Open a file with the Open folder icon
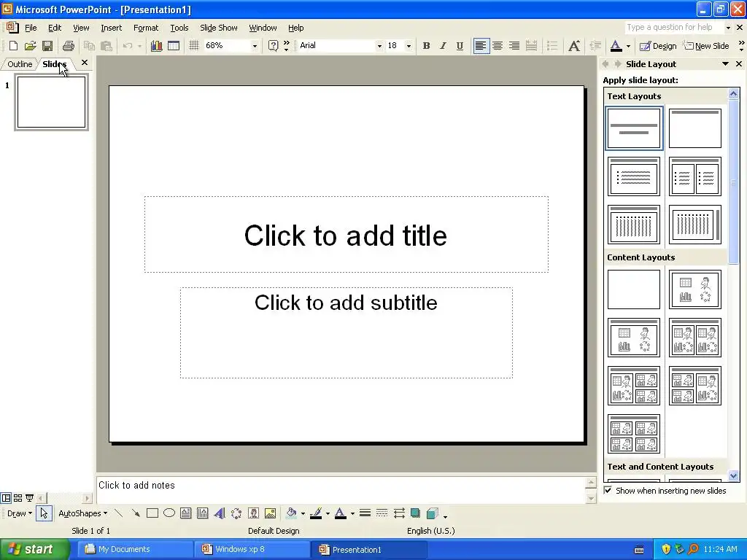The image size is (747, 560). pyautogui.click(x=30, y=46)
